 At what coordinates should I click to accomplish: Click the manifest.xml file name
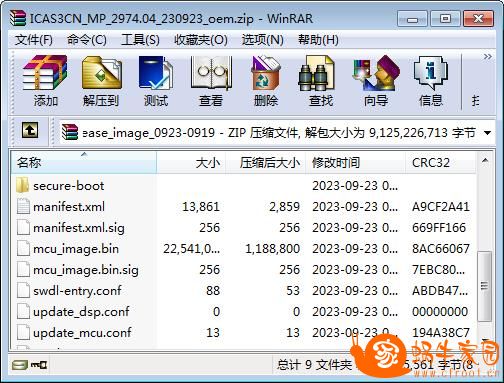coord(69,207)
